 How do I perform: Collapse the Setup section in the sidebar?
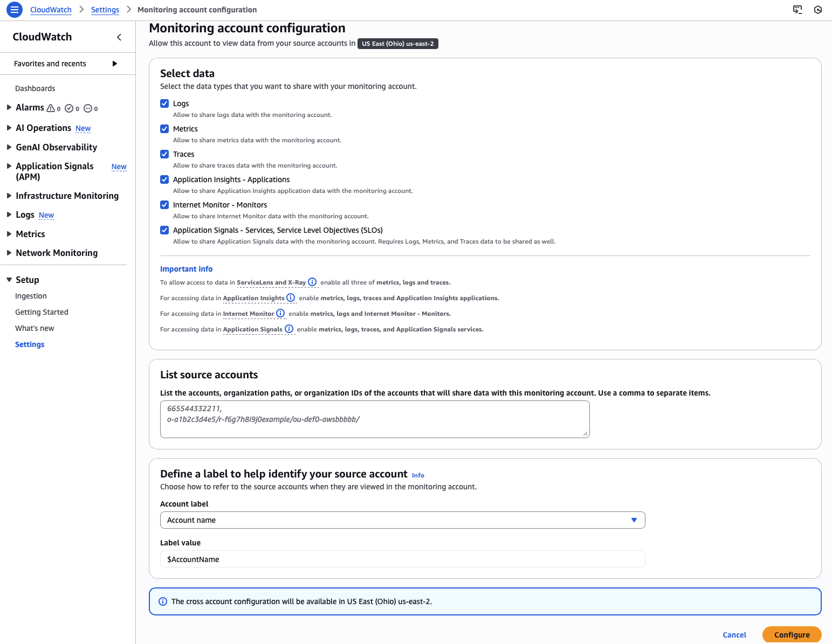pos(9,280)
